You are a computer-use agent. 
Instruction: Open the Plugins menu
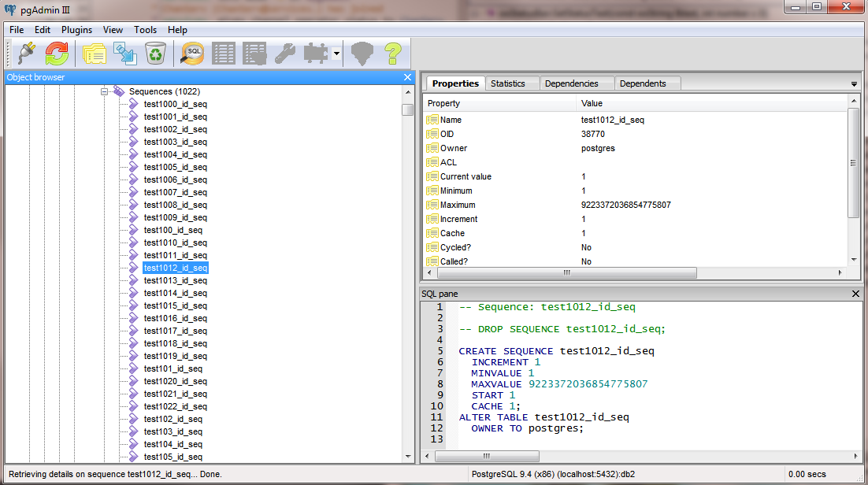pos(76,30)
